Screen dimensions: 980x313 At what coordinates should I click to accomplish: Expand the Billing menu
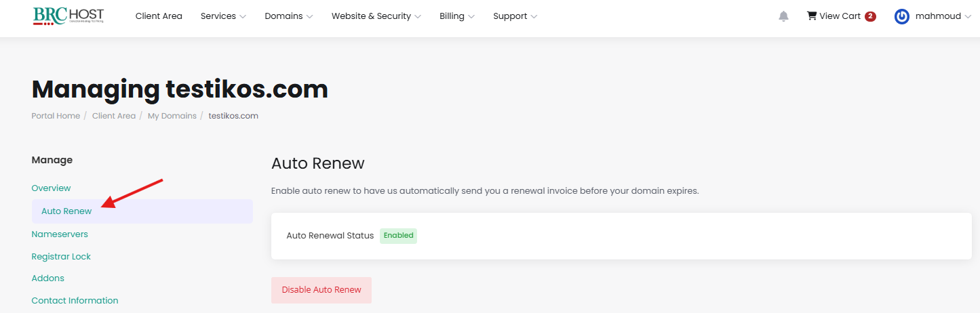tap(456, 16)
